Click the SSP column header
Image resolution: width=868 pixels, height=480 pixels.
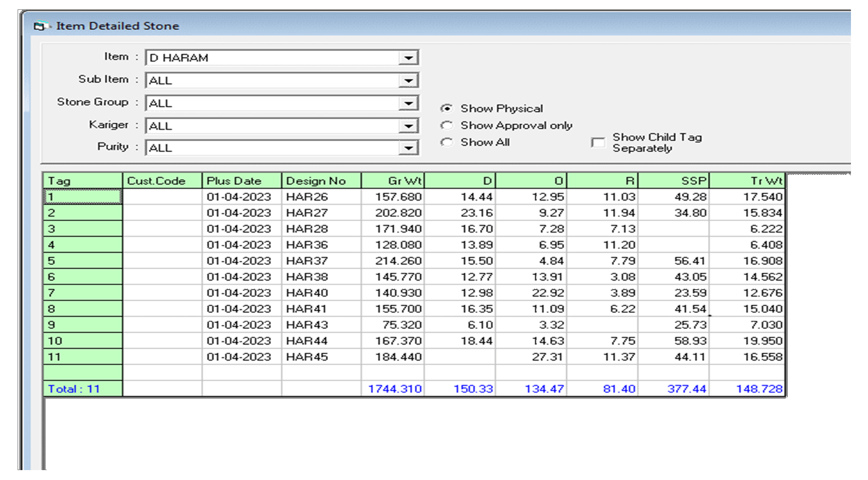674,181
